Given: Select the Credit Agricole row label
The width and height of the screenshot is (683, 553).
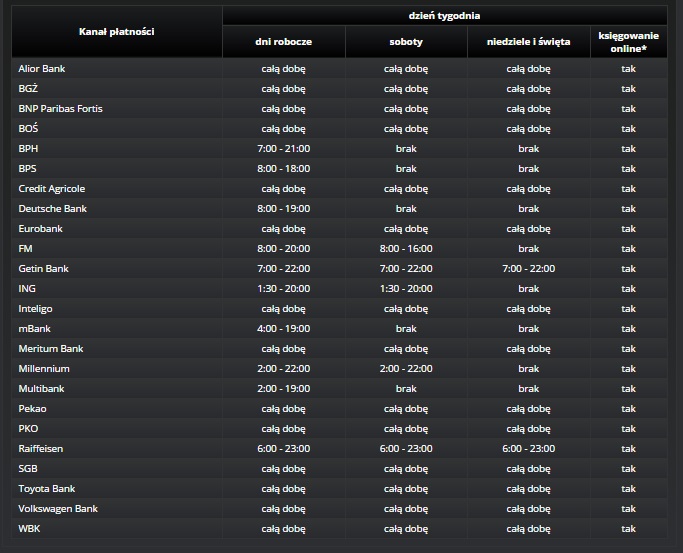Looking at the screenshot, I should click(x=52, y=188).
